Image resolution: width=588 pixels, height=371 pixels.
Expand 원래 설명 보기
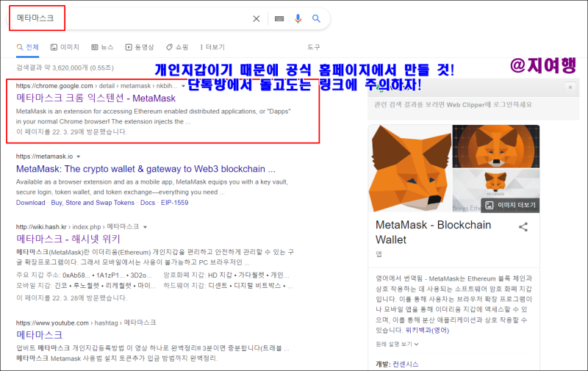[x=397, y=344]
